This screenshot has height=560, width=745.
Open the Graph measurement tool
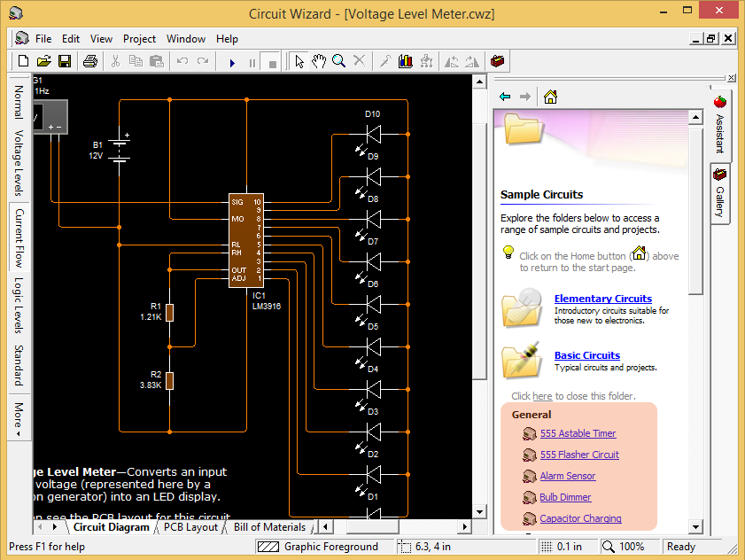(x=406, y=61)
